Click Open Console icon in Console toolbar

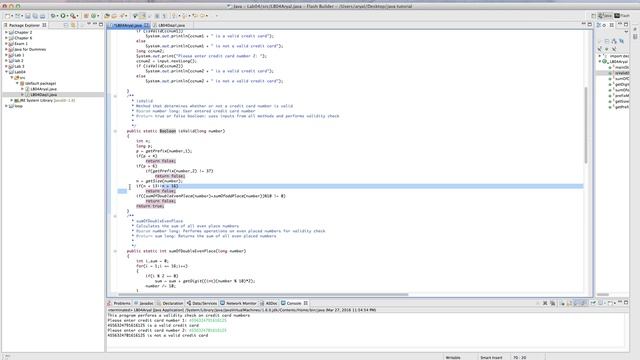pos(610,303)
